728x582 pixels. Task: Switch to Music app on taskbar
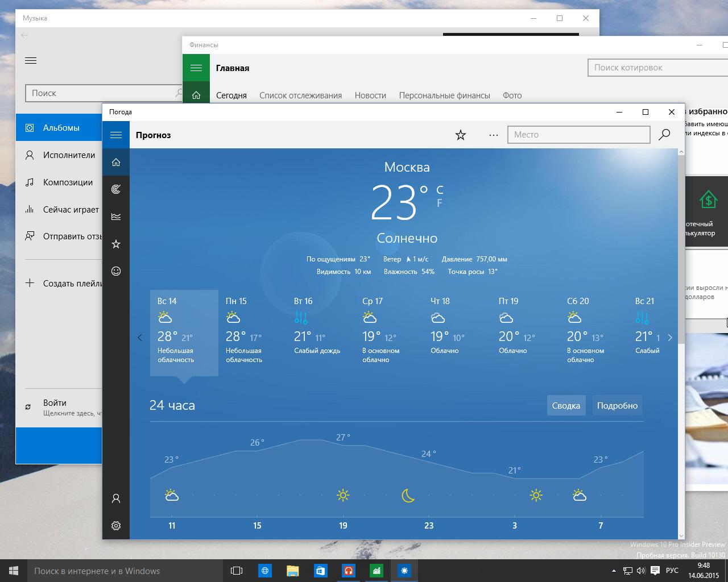[348, 571]
